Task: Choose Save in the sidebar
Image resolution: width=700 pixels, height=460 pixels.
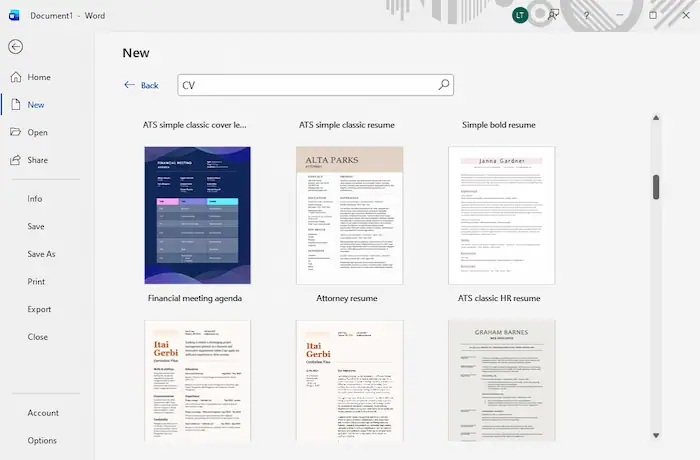Action: (36, 226)
